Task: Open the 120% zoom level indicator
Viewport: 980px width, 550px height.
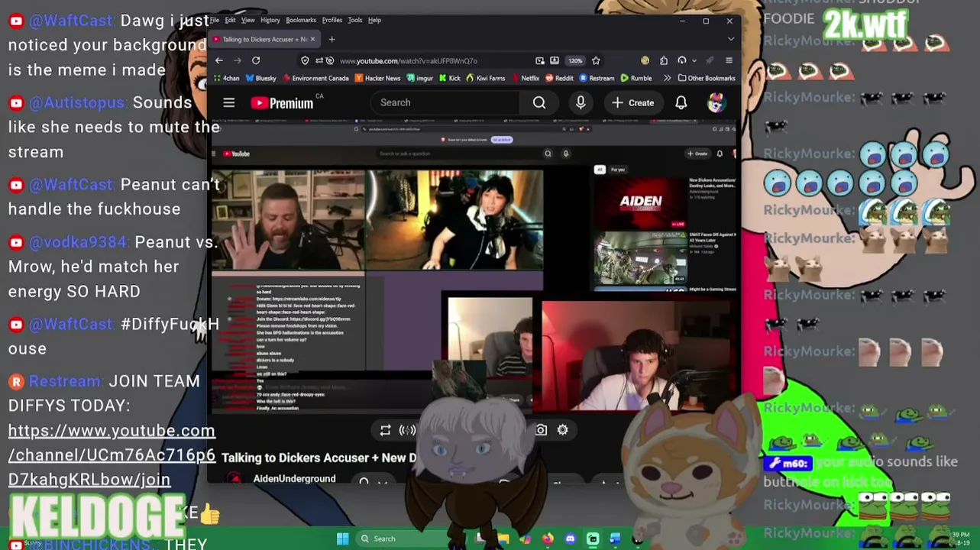Action: [x=575, y=60]
